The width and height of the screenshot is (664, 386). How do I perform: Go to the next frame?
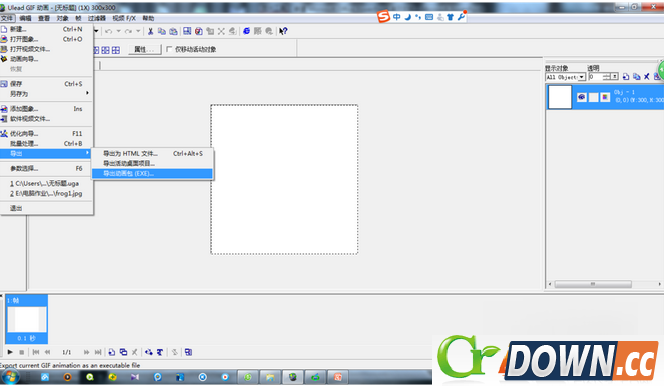(x=86, y=352)
